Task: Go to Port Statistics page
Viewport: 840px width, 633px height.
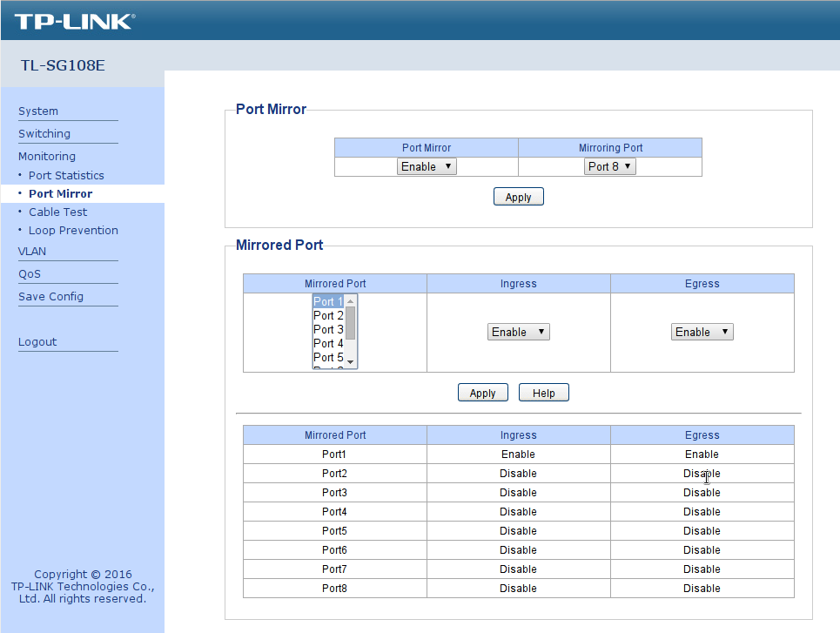Action: pyautogui.click(x=66, y=176)
